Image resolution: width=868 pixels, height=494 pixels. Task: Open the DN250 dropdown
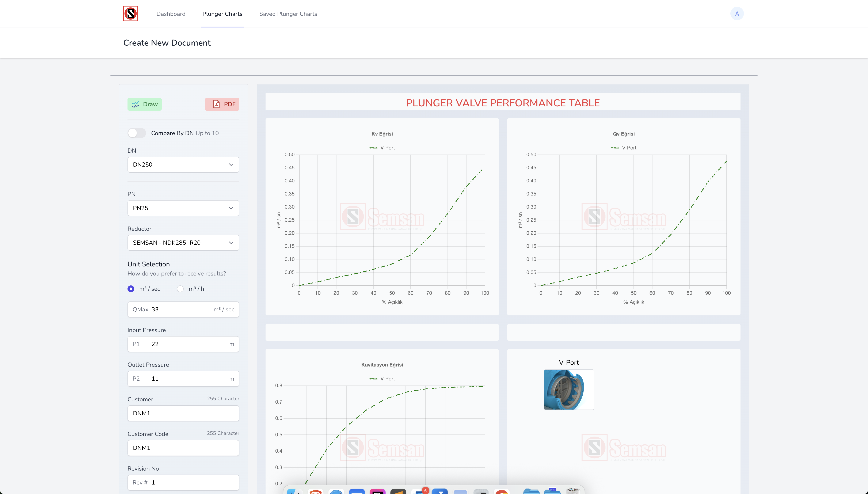pos(183,164)
